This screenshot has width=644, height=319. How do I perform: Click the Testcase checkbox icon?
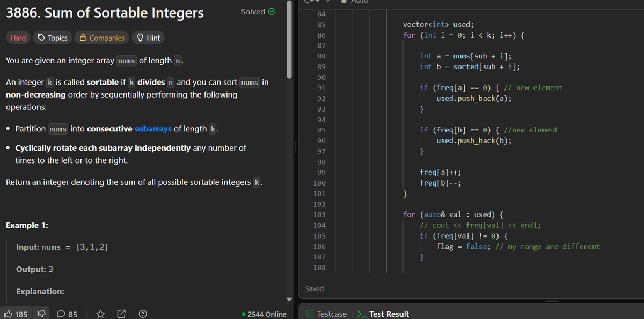pos(311,314)
